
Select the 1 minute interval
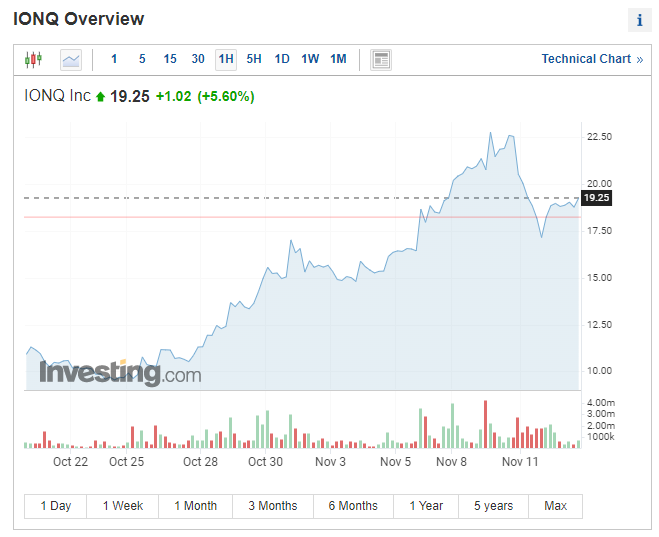(x=114, y=59)
